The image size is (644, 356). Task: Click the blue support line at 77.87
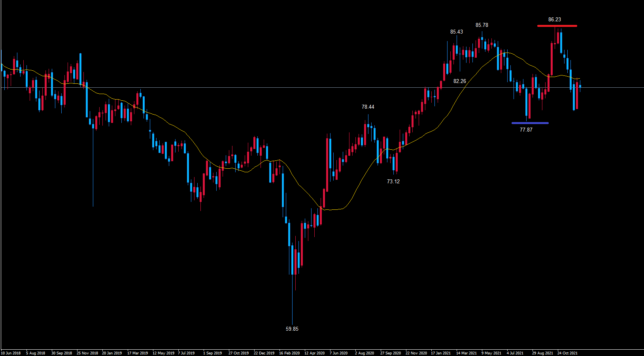(530, 123)
